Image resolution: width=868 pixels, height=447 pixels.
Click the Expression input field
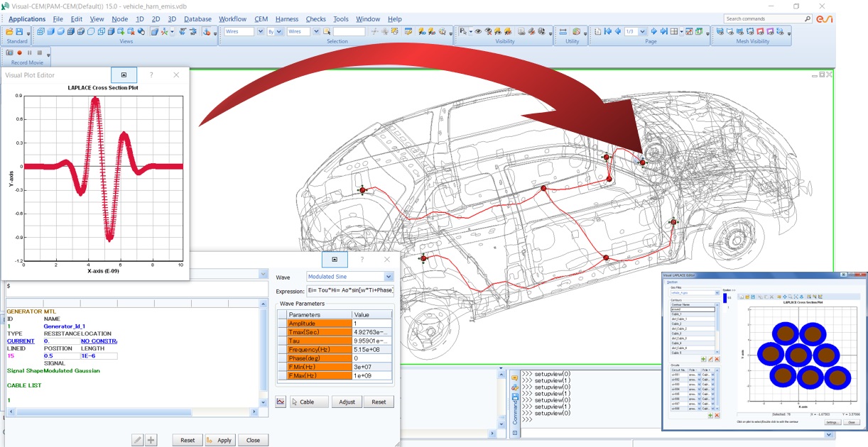350,290
